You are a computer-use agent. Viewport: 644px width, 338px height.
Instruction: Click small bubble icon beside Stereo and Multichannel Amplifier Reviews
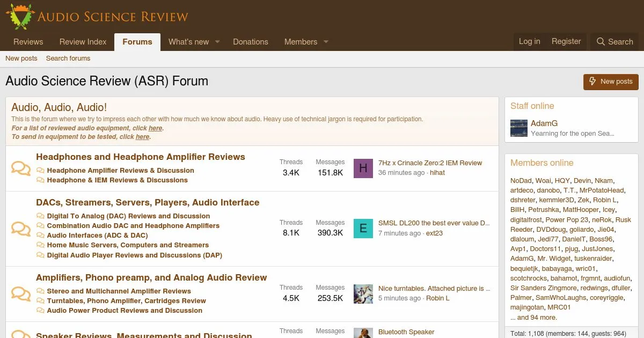pyautogui.click(x=40, y=291)
